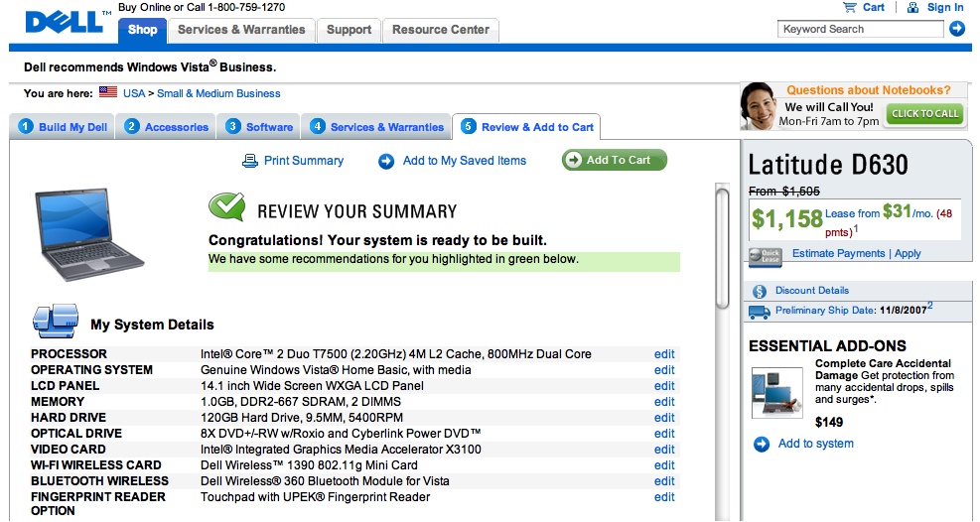
Task: Edit the OPTICAL DRIVE selection
Action: point(664,434)
